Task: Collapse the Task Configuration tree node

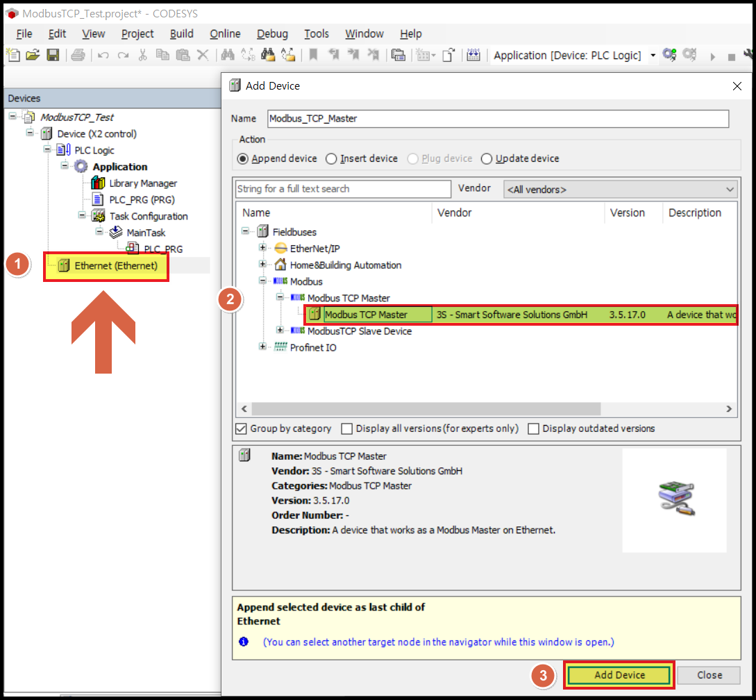Action: pyautogui.click(x=82, y=215)
